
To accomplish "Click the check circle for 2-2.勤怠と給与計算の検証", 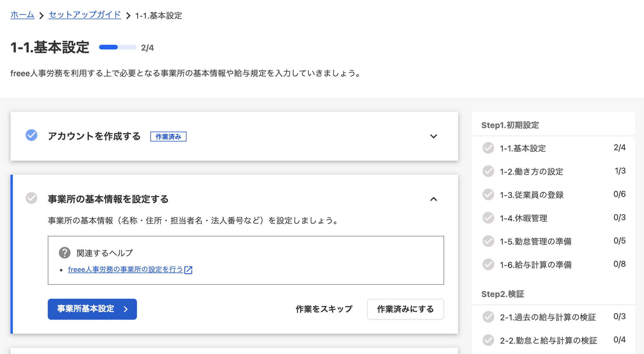I will click(x=488, y=340).
